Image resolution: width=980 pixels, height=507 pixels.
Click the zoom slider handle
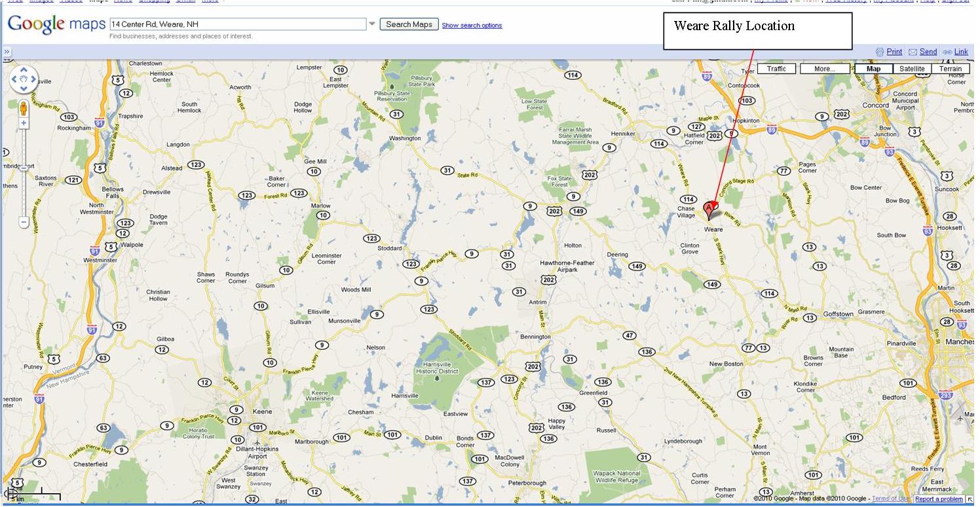24,168
